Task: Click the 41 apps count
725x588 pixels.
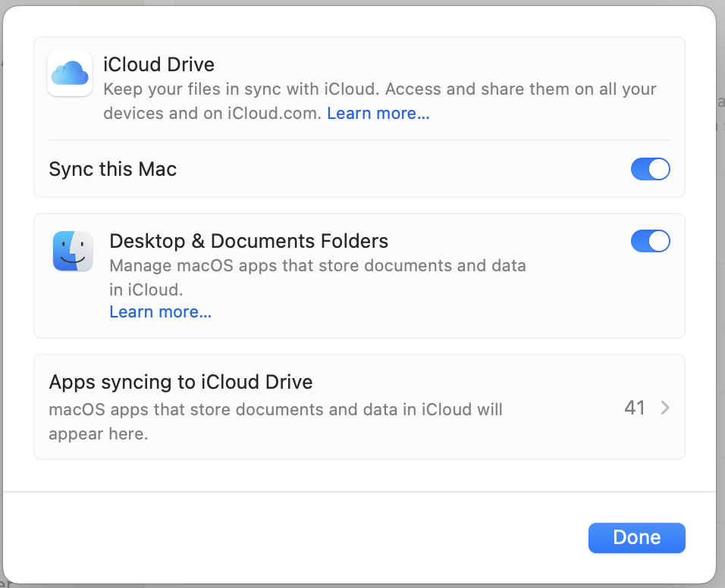Action: pos(634,408)
